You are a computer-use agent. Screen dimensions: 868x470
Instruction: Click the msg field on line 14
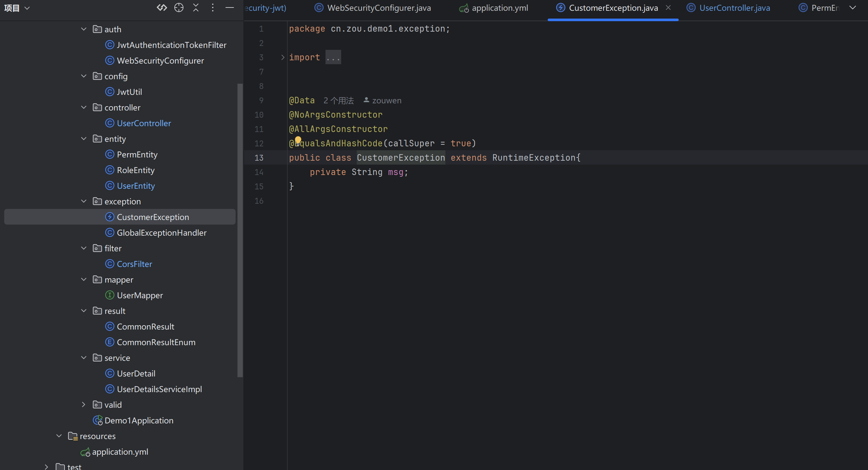pyautogui.click(x=396, y=172)
